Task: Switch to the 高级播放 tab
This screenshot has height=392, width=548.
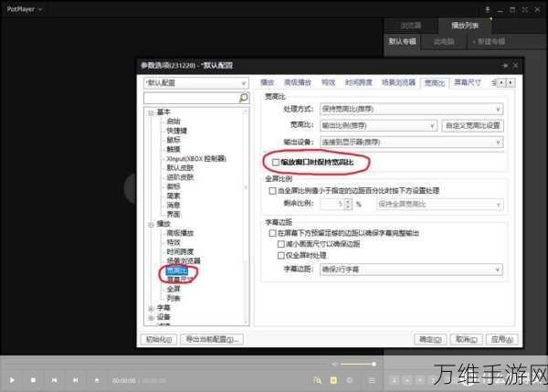Action: (298, 82)
